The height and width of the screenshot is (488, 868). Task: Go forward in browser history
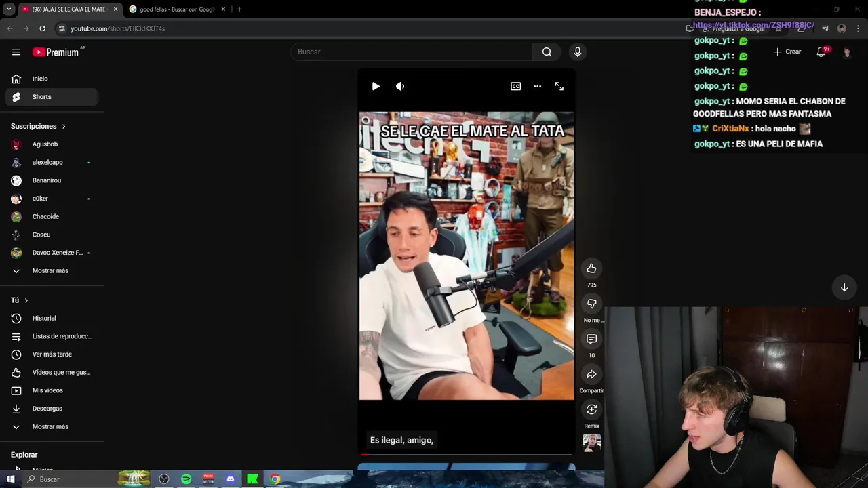26,28
